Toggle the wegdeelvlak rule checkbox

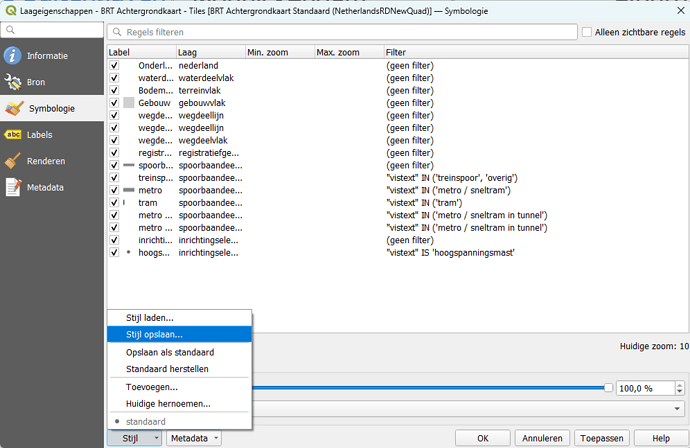[114, 140]
